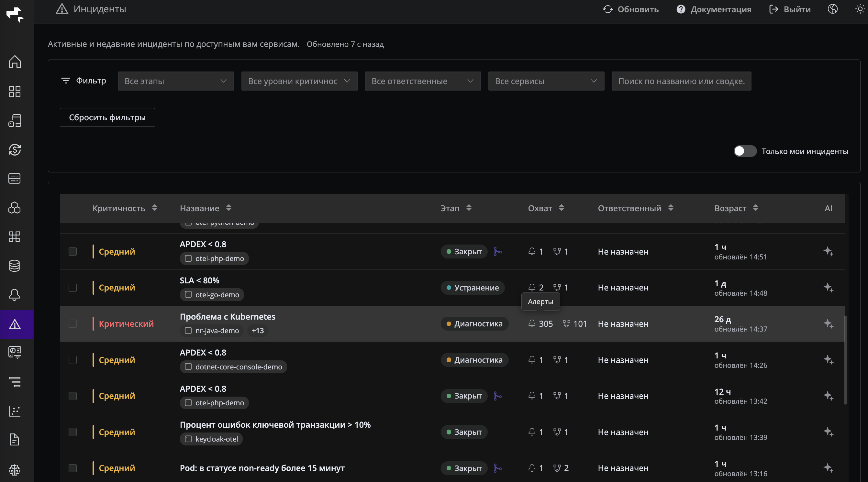Click 'Выйти' to log out
The image size is (868, 482).
789,9
